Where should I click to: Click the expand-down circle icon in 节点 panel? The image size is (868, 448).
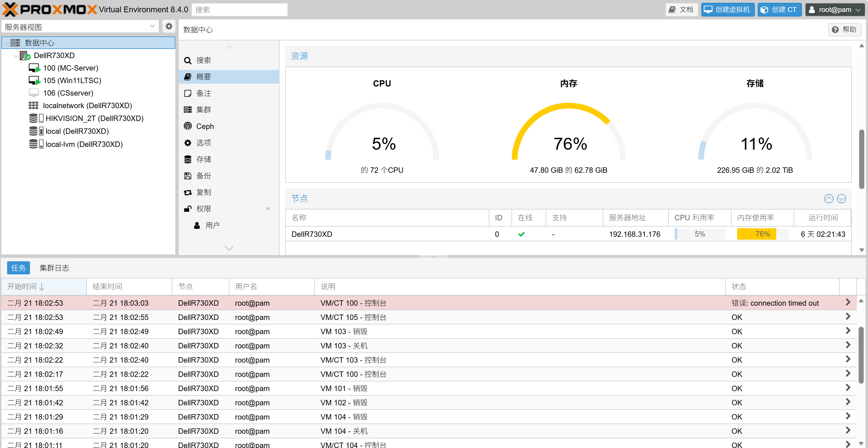(841, 199)
